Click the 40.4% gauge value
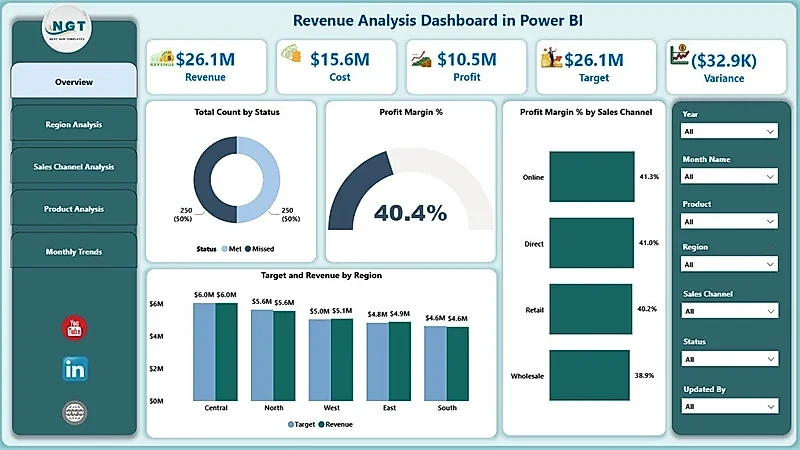Viewport: 800px width, 450px height. tap(410, 212)
